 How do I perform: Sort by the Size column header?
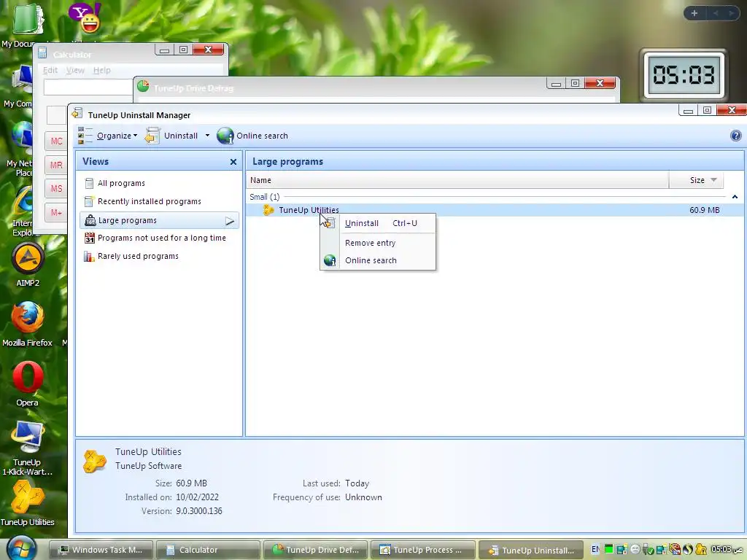click(697, 181)
